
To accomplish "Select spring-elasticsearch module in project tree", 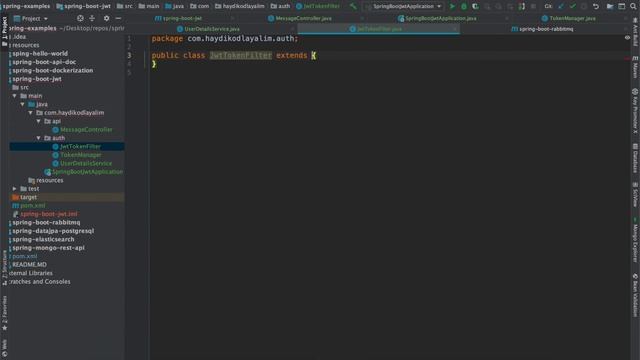I will [43, 239].
